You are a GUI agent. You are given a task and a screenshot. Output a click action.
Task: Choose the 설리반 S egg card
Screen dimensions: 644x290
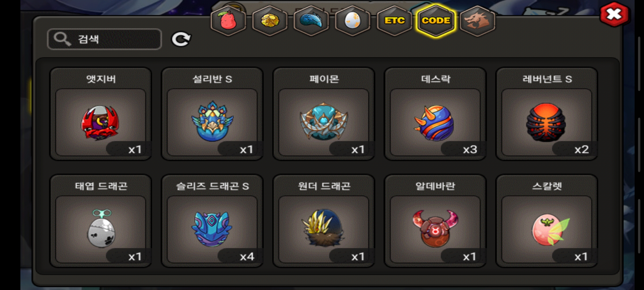[x=212, y=114]
